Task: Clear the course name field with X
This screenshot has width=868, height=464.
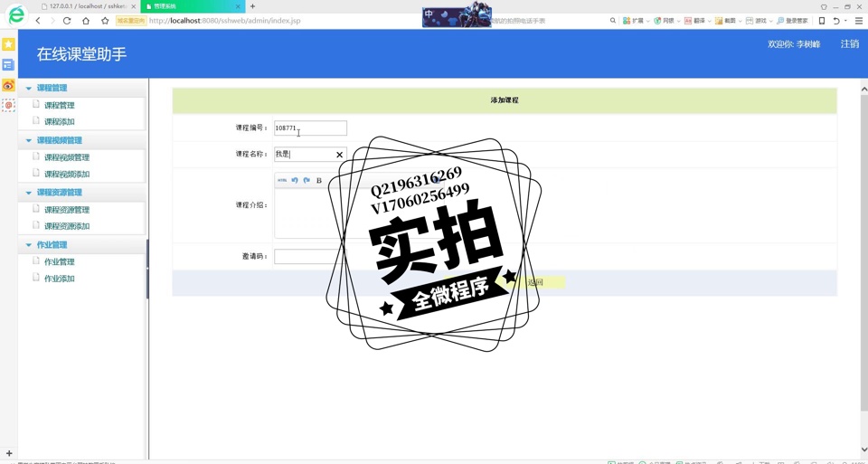Action: [x=339, y=155]
